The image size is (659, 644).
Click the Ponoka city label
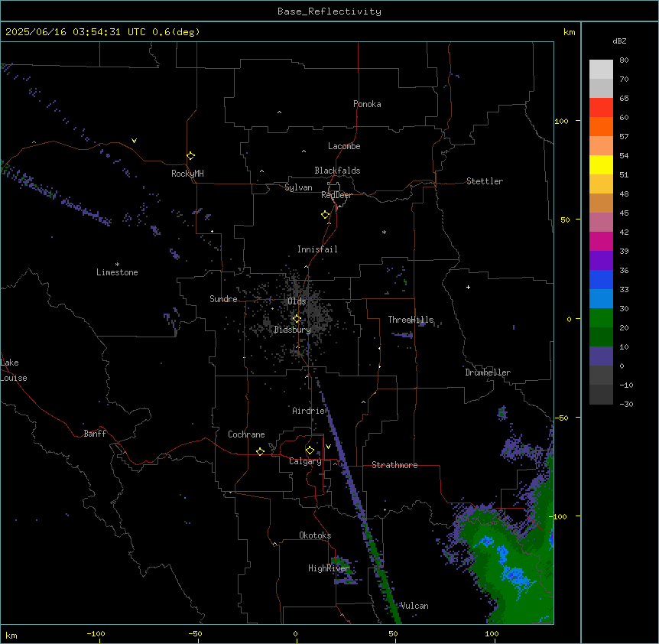(367, 104)
